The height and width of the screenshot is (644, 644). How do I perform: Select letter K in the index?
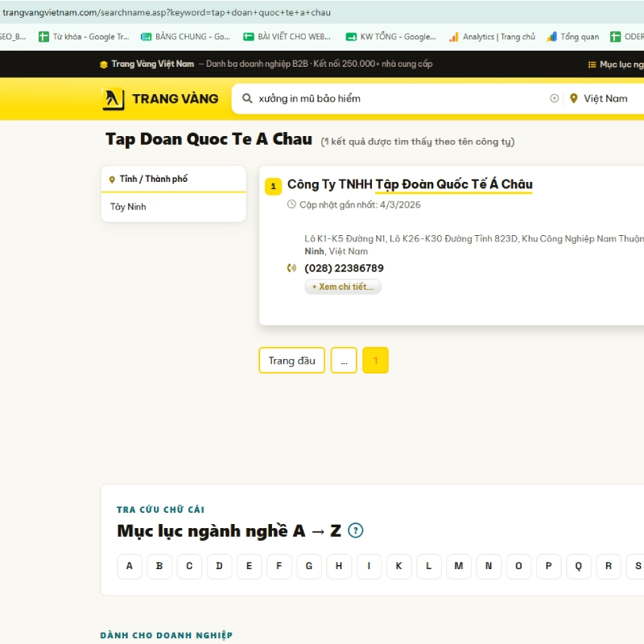398,566
